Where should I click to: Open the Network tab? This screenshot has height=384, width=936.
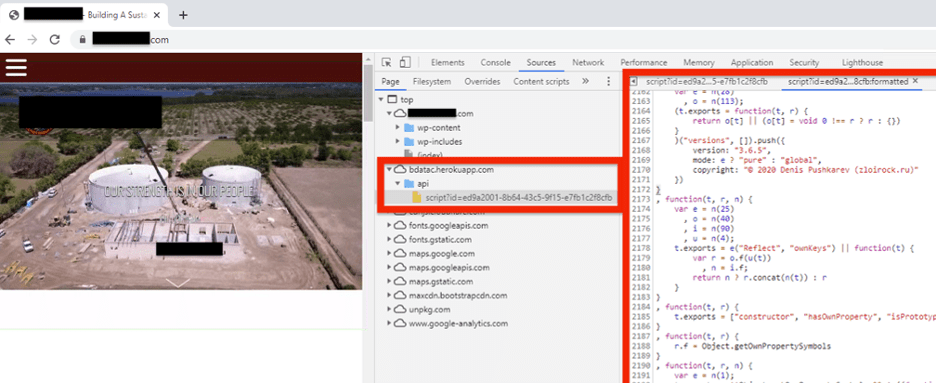[588, 63]
